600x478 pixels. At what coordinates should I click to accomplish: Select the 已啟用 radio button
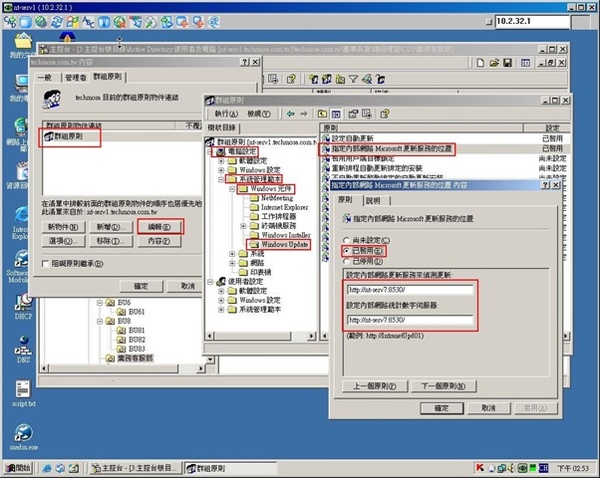tap(346, 251)
